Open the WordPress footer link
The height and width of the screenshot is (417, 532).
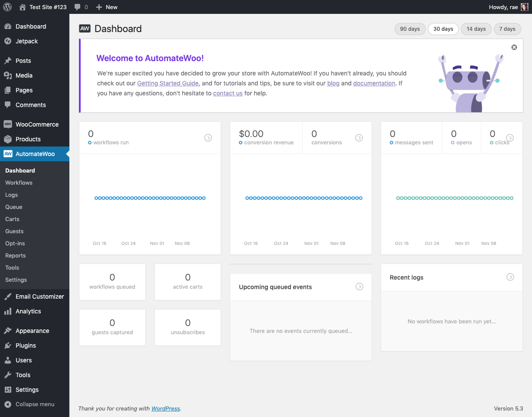(x=166, y=408)
